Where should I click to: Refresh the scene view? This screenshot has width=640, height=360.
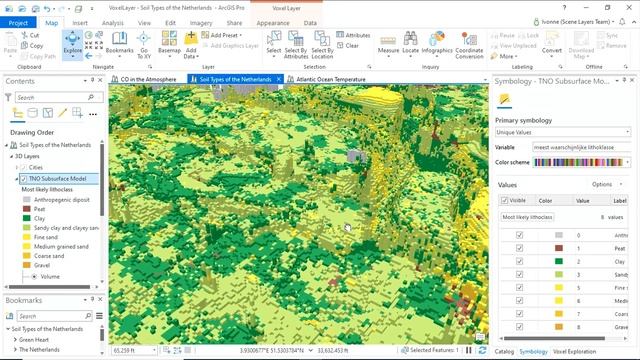click(482, 350)
